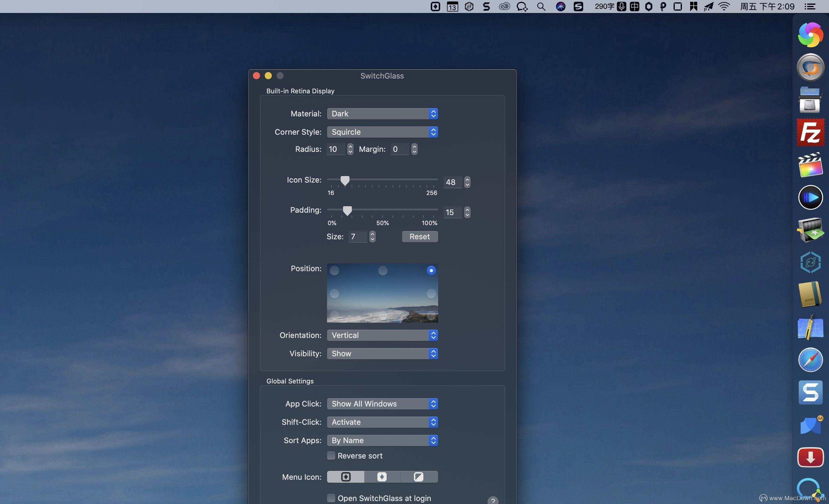Click the red Downie download icon
This screenshot has width=829, height=504.
click(810, 457)
